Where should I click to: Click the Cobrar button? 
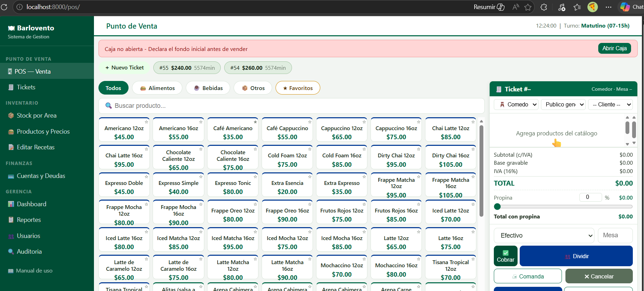click(506, 256)
